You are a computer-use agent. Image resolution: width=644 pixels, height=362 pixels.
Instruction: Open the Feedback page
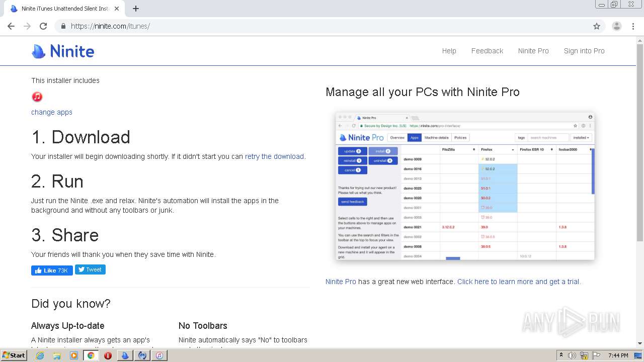coord(487,51)
